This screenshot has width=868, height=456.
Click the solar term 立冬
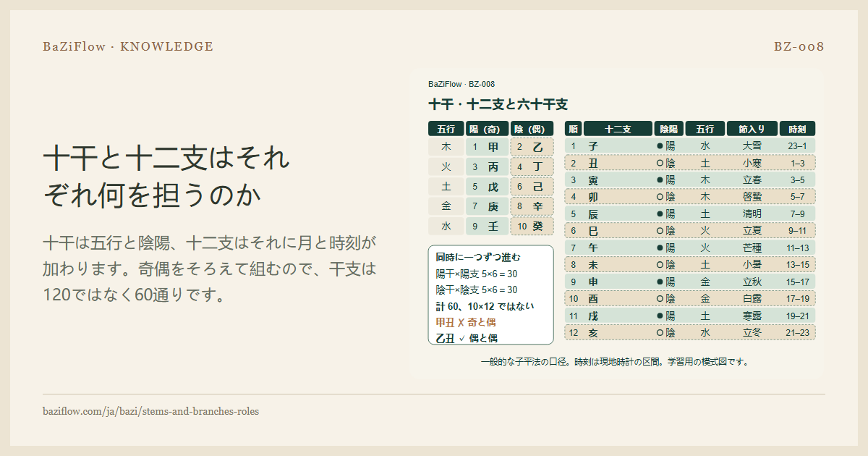click(x=752, y=333)
